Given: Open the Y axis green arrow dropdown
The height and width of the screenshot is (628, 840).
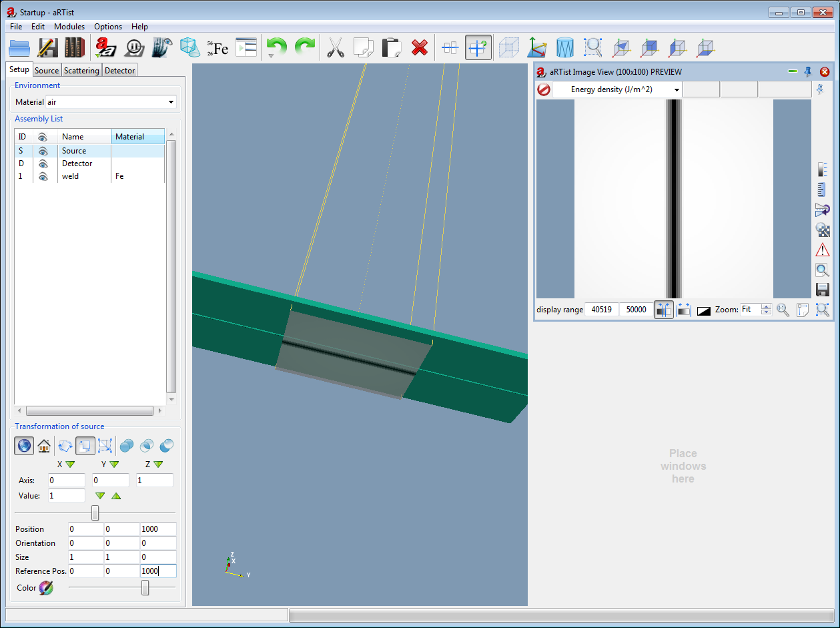Looking at the screenshot, I should 114,464.
